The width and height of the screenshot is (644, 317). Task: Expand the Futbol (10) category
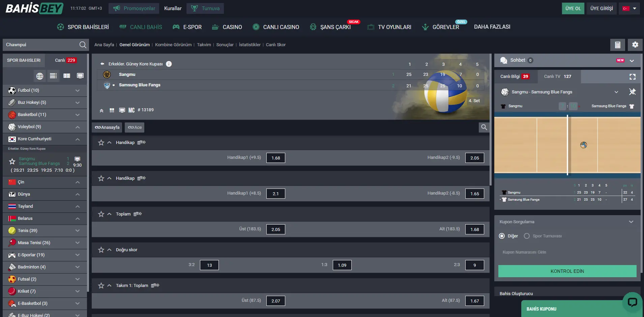(x=45, y=90)
